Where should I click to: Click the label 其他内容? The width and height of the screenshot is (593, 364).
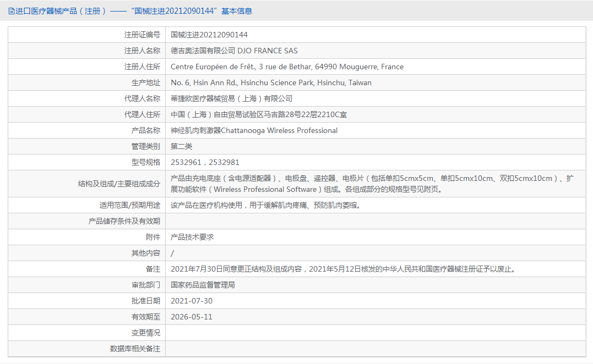(146, 253)
